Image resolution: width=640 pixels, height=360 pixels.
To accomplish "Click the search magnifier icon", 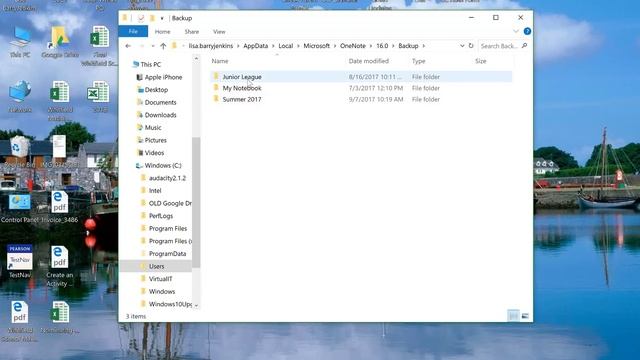I will [x=524, y=46].
